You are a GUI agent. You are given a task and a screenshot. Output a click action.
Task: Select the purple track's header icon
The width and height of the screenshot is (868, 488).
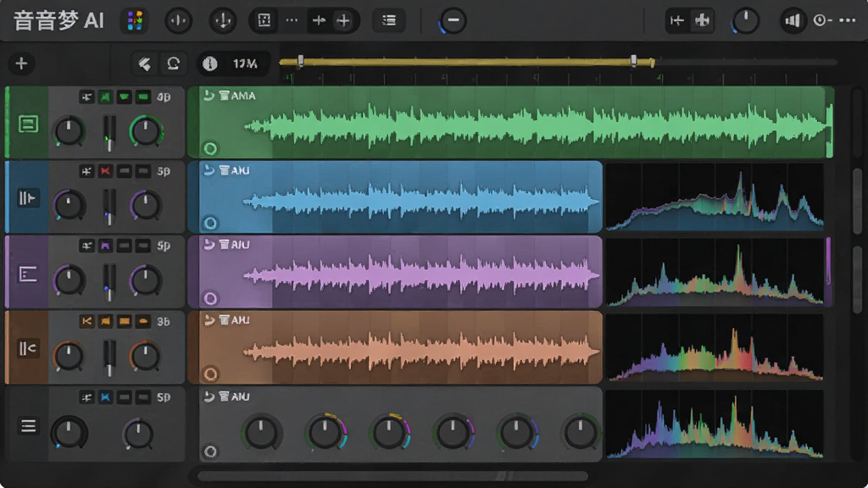click(x=27, y=274)
